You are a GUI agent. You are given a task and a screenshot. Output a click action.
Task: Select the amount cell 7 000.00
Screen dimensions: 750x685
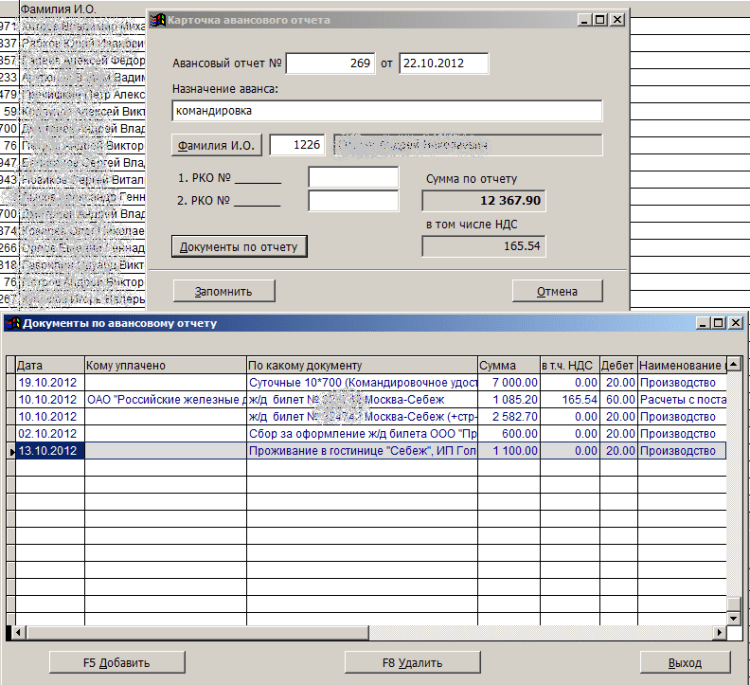[x=509, y=383]
